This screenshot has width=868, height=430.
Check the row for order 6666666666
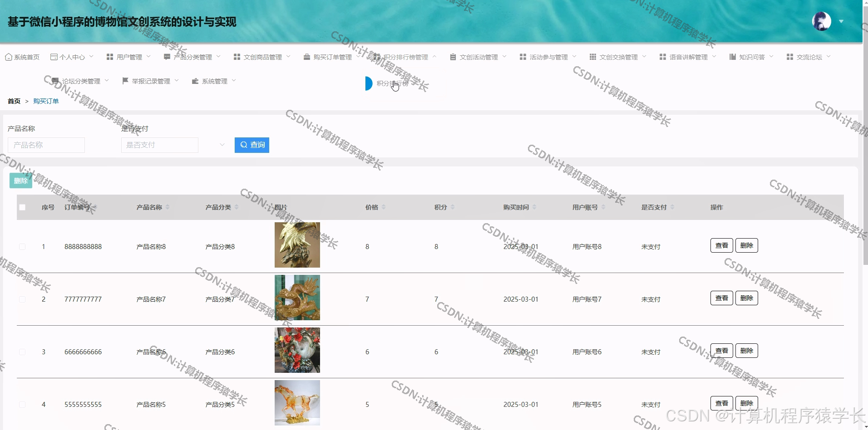[x=22, y=352]
